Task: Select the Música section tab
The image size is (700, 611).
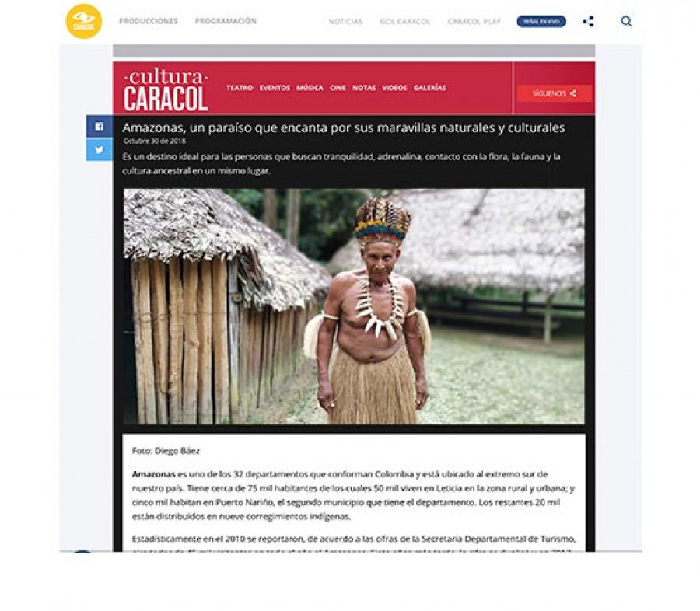Action: tap(310, 88)
